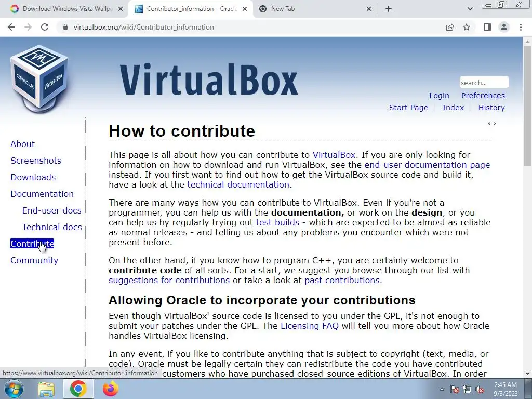Select the Contributor_information – Oracle tab
This screenshot has height=399, width=532.
coord(190,9)
